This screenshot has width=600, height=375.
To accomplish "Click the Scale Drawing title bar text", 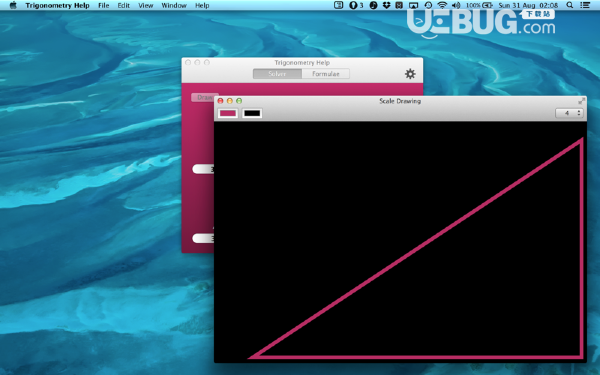I will [400, 101].
